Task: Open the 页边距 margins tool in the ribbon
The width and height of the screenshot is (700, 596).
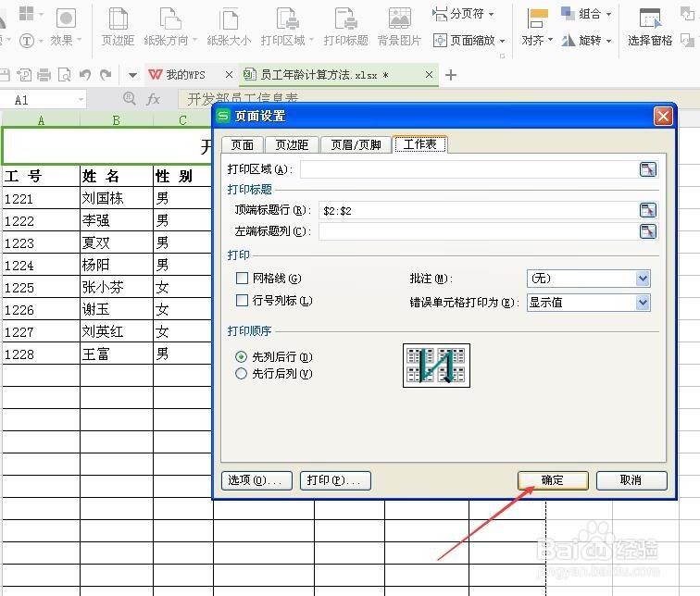Action: tap(118, 27)
